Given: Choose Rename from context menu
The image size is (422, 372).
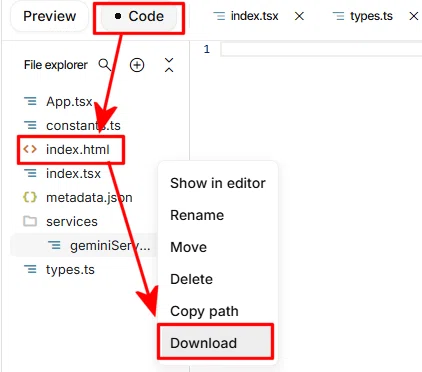Looking at the screenshot, I should pyautogui.click(x=197, y=215).
